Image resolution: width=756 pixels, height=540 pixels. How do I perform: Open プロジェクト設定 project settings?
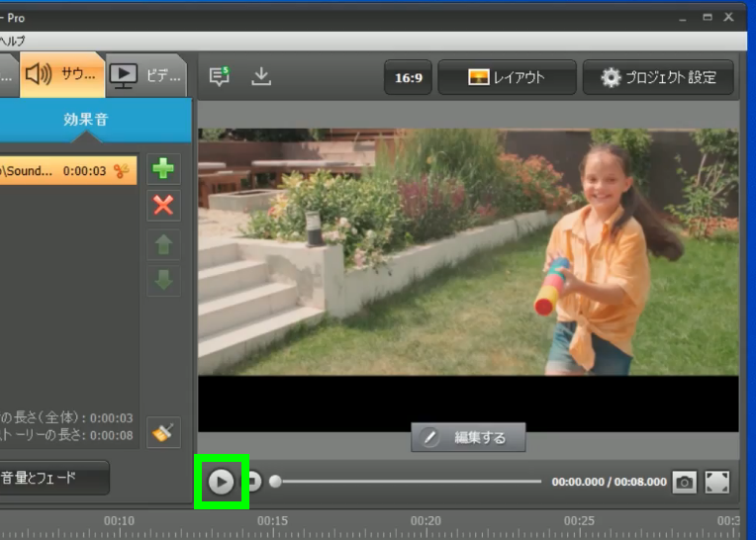658,78
